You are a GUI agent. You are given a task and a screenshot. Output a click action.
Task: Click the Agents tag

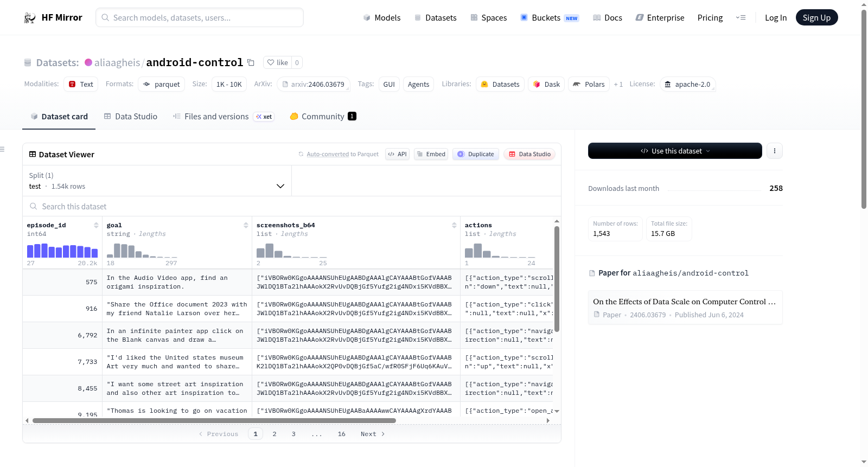[x=418, y=84]
